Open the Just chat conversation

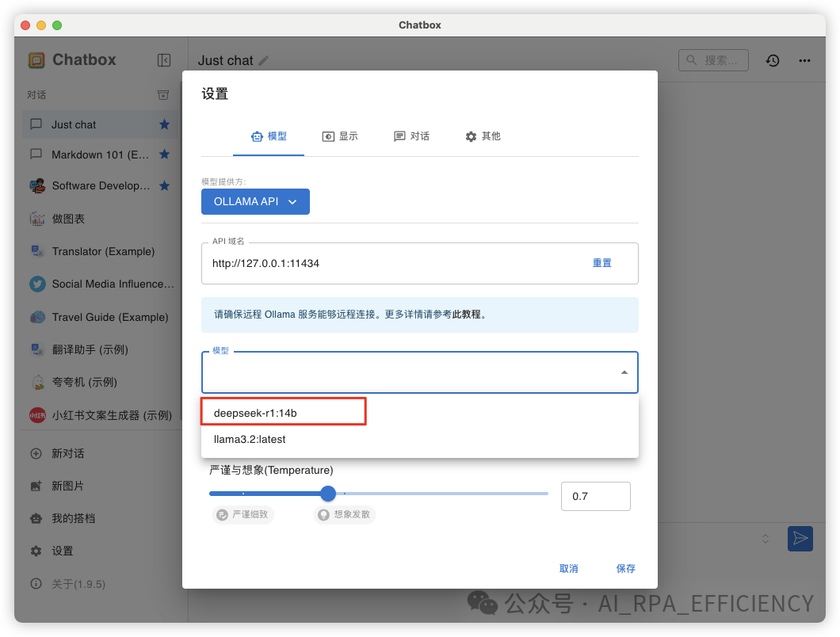point(100,124)
